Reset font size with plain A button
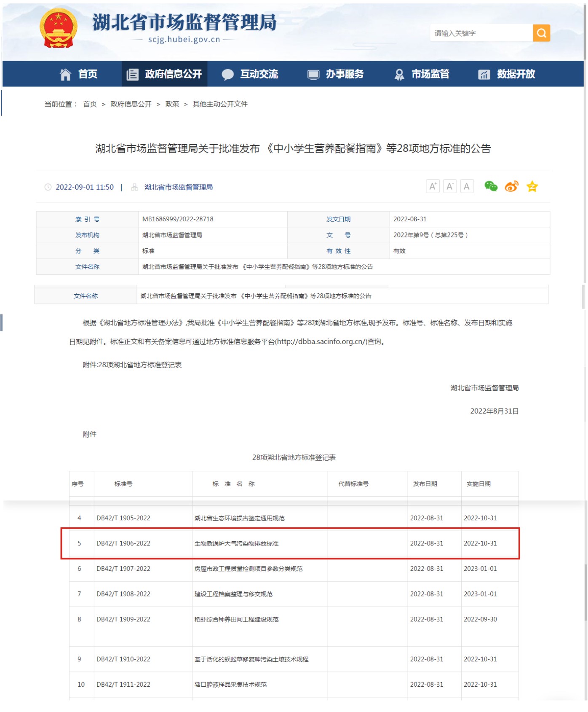588x712 pixels. (467, 186)
